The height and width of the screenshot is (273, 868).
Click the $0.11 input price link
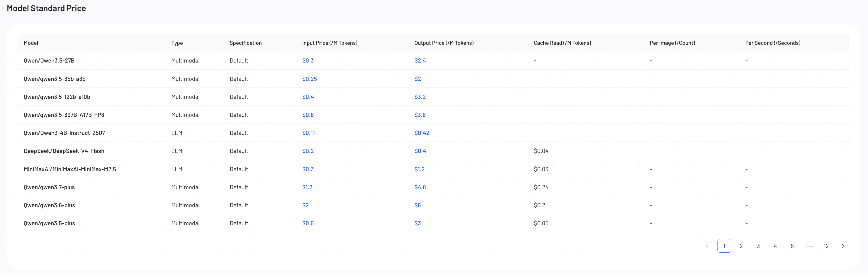point(308,133)
